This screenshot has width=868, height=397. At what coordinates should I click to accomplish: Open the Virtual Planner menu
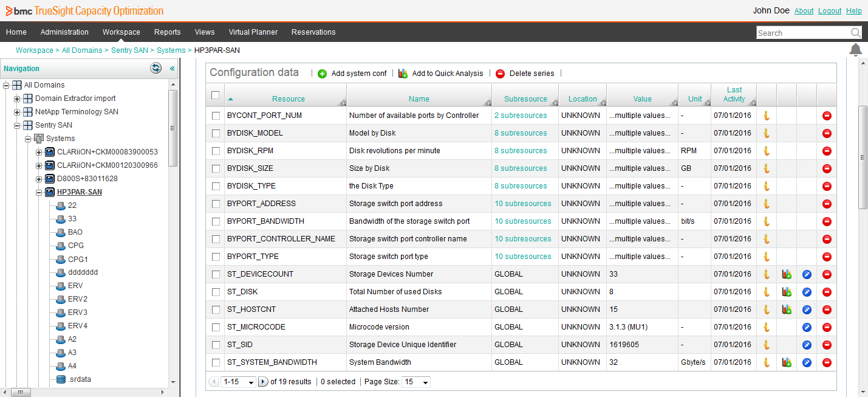click(x=253, y=32)
